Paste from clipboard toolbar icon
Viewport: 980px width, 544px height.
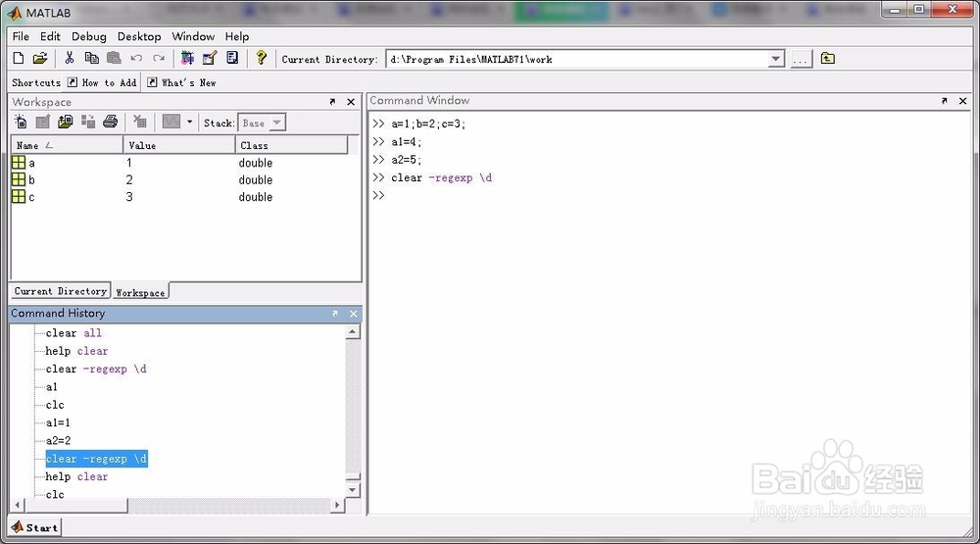click(114, 58)
